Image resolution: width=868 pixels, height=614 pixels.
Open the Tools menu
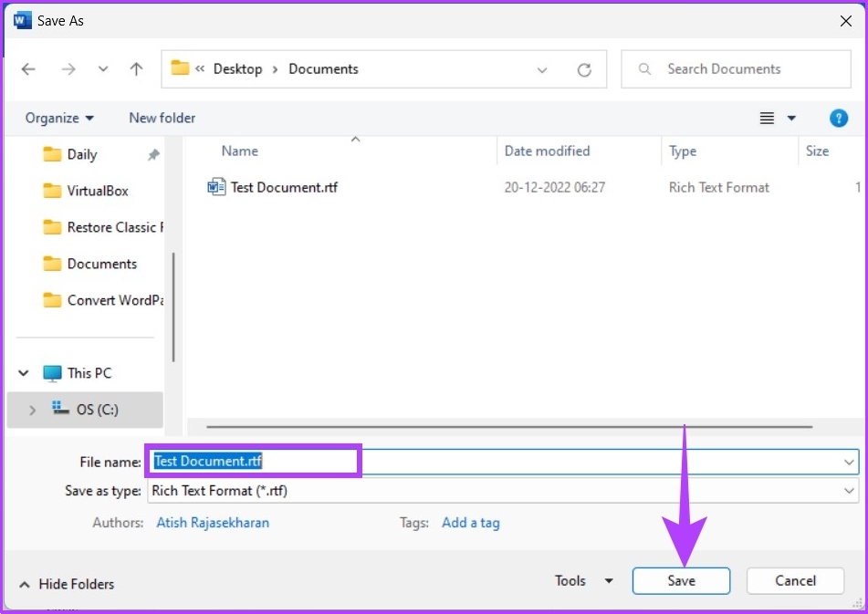click(x=583, y=581)
